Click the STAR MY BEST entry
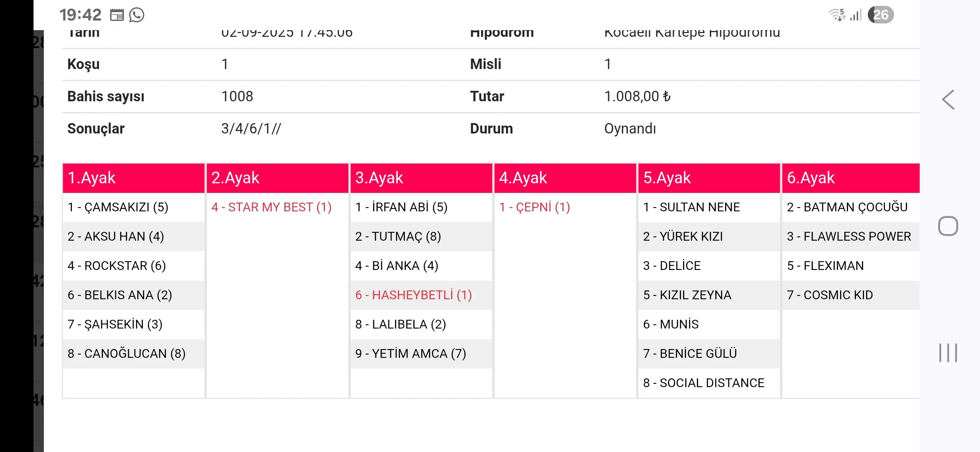Viewport: 980px width, 452px height. [x=271, y=207]
